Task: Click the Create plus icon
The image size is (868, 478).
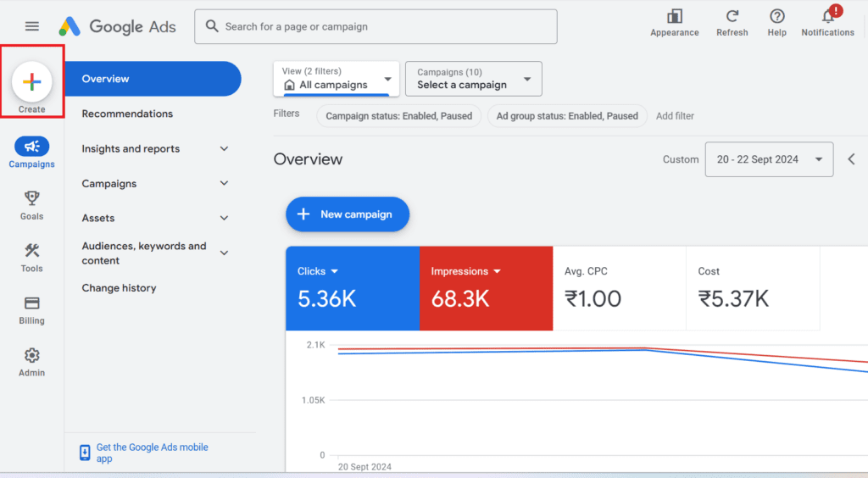Action: coord(31,82)
